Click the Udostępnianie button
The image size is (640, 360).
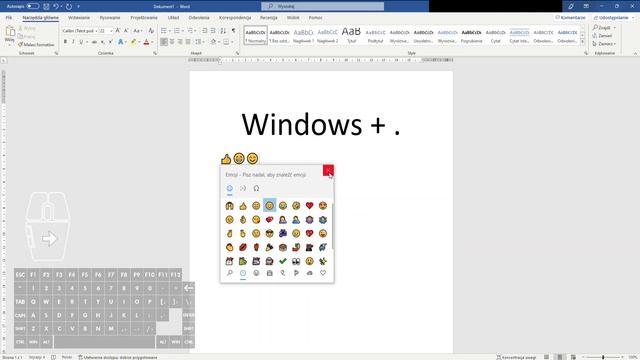[614, 18]
